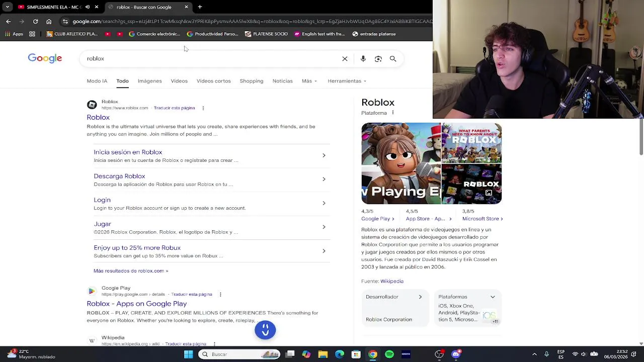Clear the search box with the X icon
The height and width of the screenshot is (362, 644).
pyautogui.click(x=345, y=59)
